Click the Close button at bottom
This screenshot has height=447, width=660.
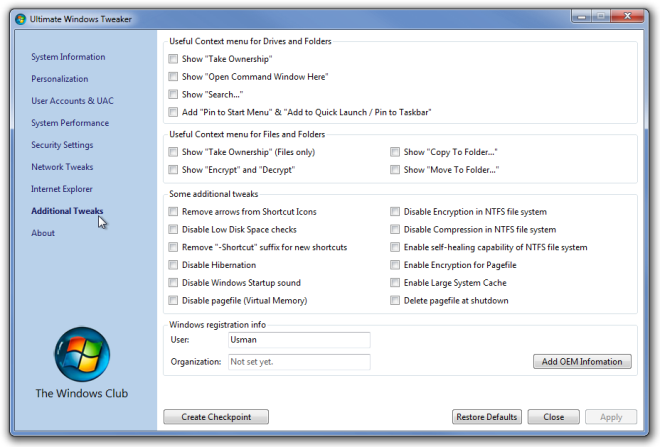[554, 417]
